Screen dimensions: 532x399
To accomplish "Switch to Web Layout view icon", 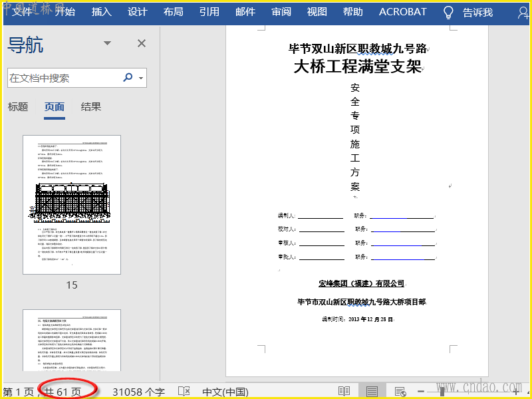I will 400,392.
